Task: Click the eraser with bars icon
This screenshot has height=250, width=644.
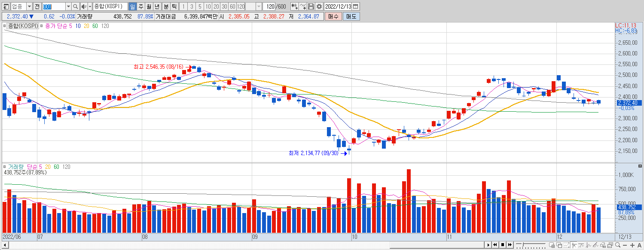Action: (x=603, y=245)
